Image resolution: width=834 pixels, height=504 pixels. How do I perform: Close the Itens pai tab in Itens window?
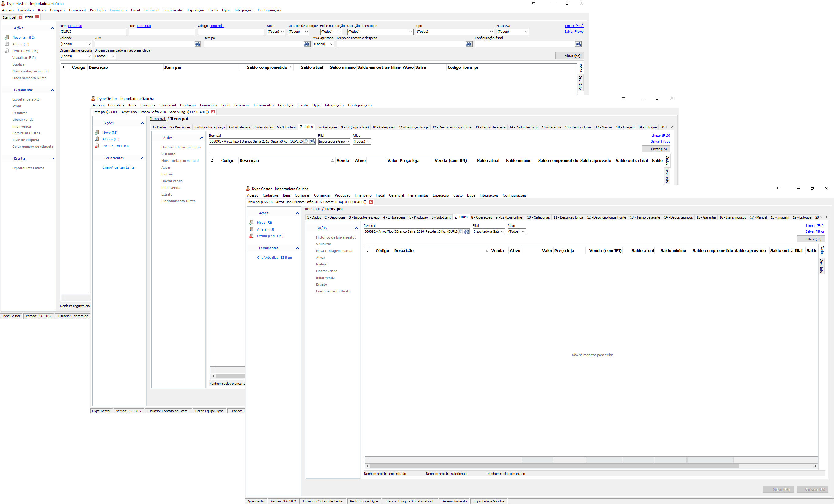tap(20, 17)
